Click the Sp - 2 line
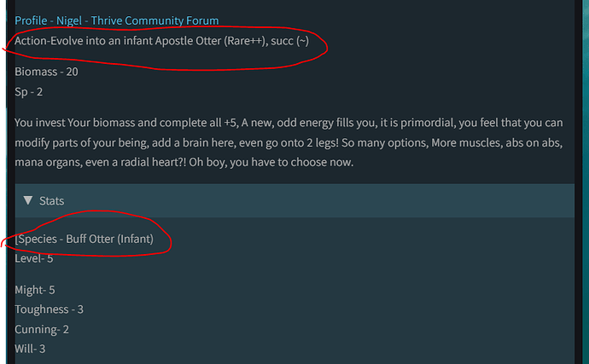This screenshot has height=364, width=589. pos(28,92)
